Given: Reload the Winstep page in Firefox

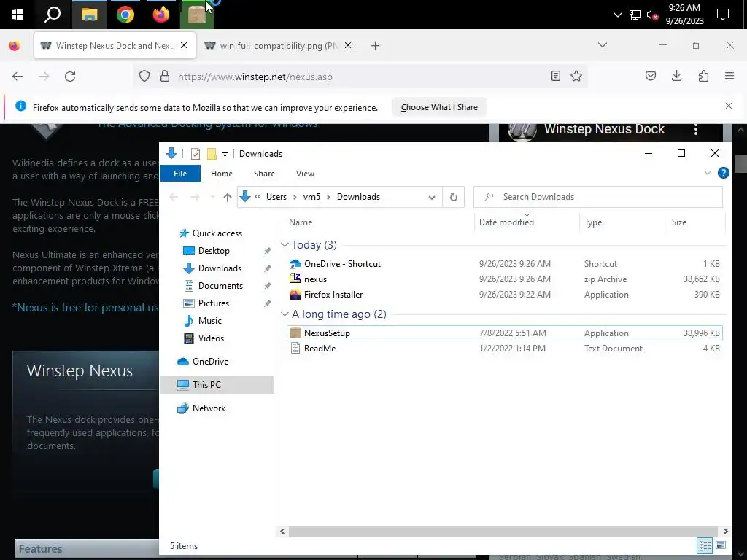Looking at the screenshot, I should point(70,77).
